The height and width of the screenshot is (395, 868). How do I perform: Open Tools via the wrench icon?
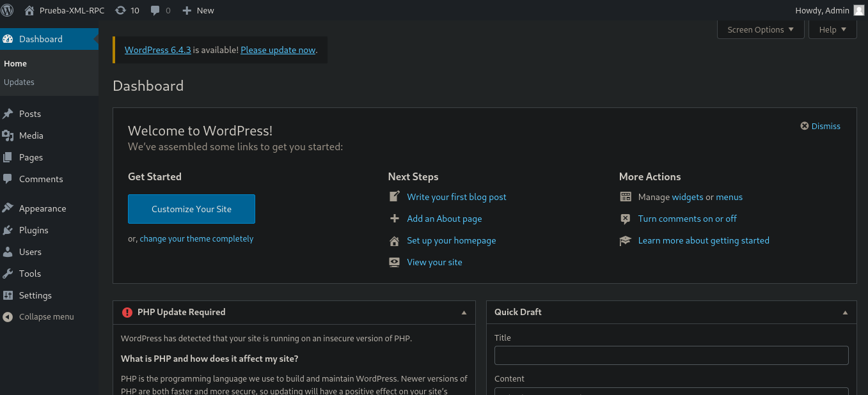click(8, 274)
